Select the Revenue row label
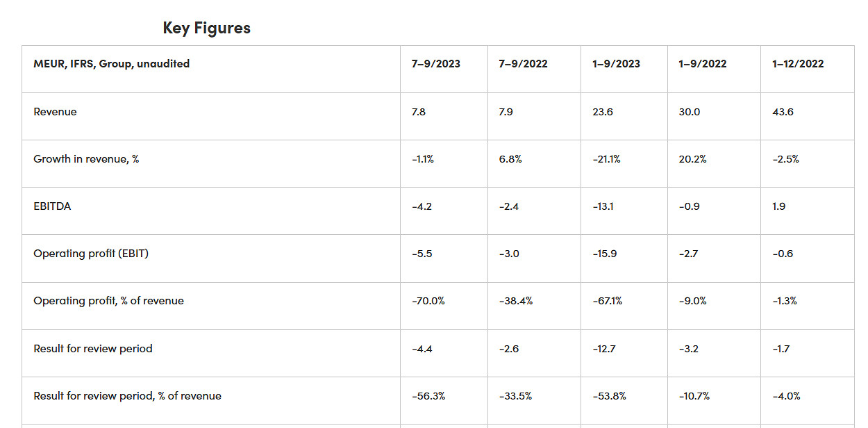The image size is (868, 428). [55, 112]
